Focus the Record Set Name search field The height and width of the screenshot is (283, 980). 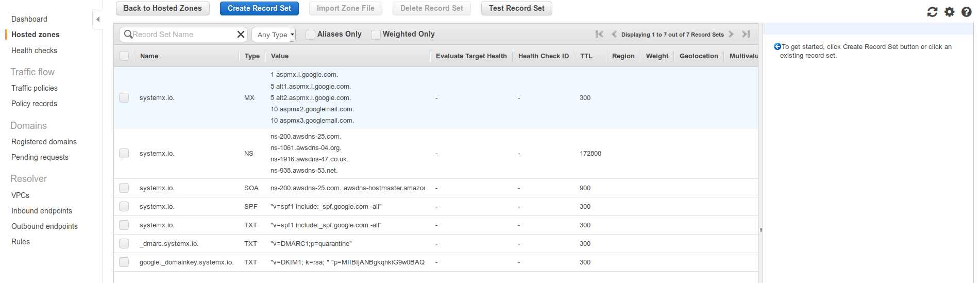click(183, 35)
